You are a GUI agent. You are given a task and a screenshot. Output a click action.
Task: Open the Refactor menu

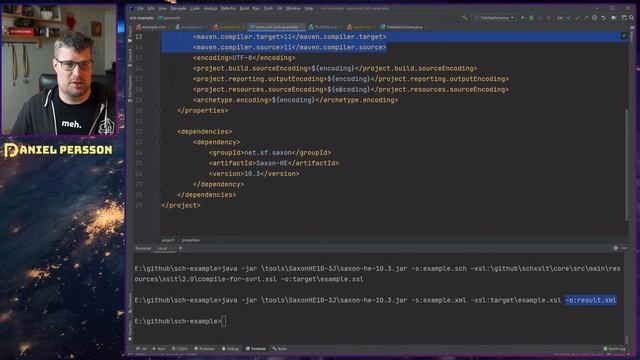click(x=228, y=8)
